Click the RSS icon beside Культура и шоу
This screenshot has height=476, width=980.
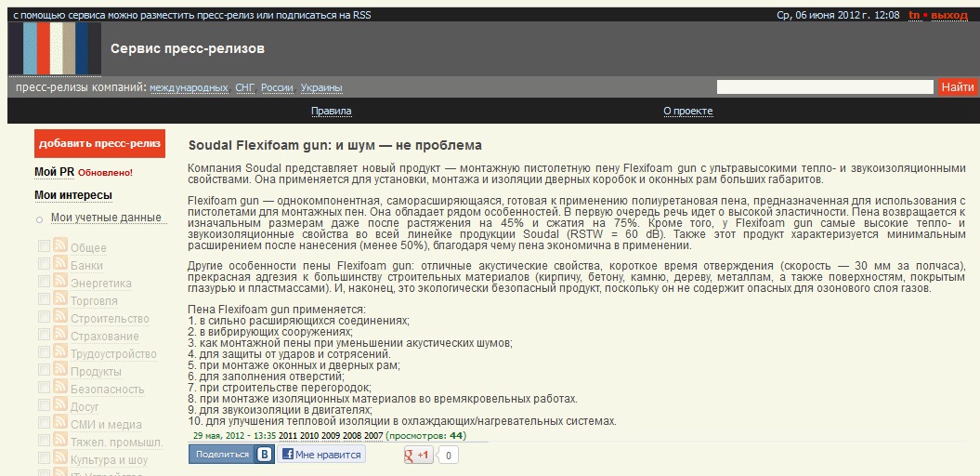(x=60, y=457)
